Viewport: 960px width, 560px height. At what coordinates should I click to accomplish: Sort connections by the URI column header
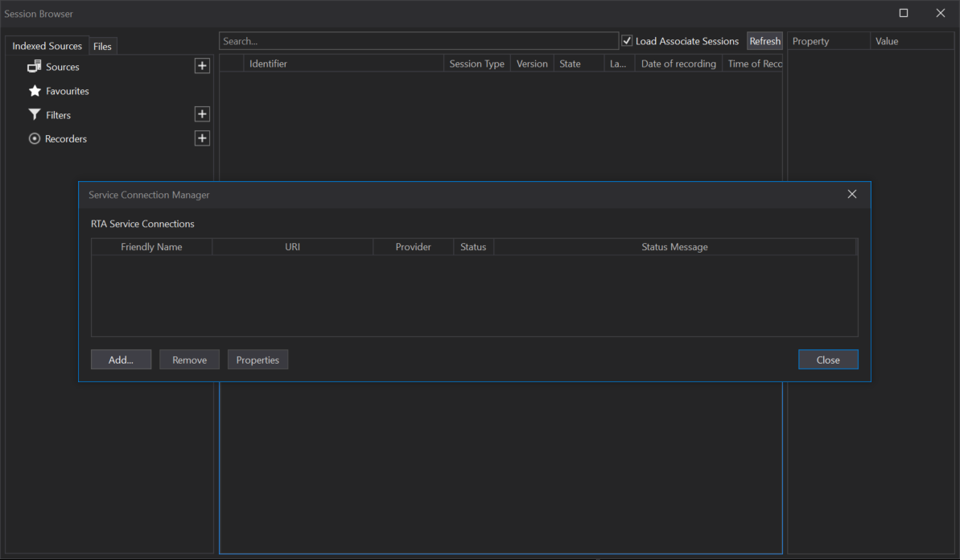[292, 246]
